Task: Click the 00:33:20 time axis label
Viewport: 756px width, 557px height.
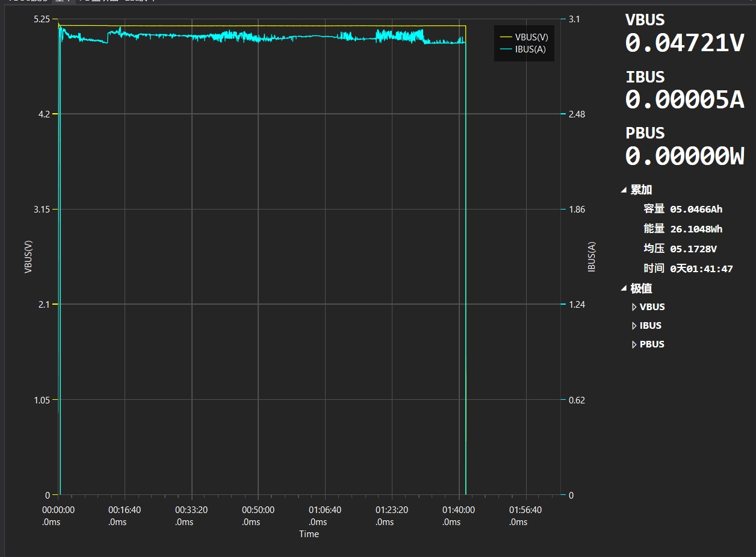Action: coord(191,510)
